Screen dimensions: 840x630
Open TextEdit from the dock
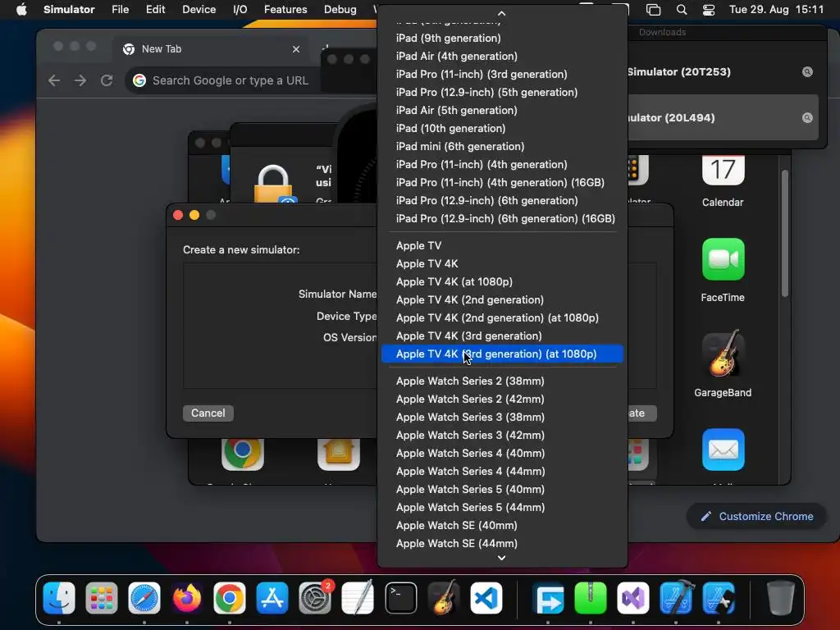358,598
